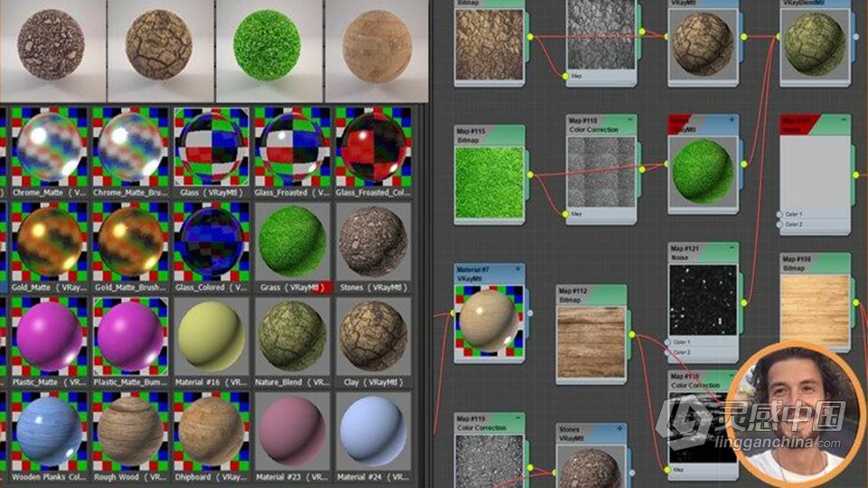Select the Chrome_Matte material slot
Viewport: 868px width, 488px height.
pyautogui.click(x=49, y=154)
